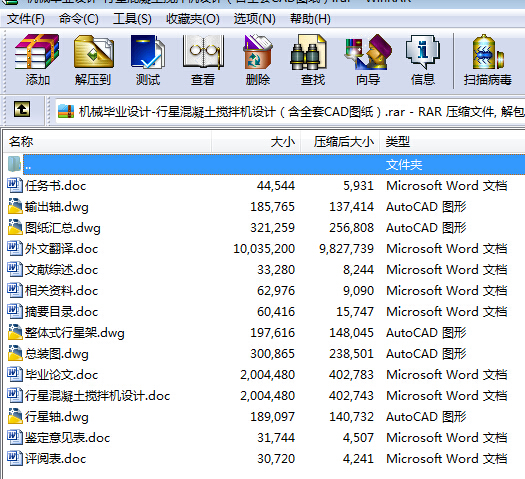
Task: Click size value 321,259
Action: point(273,228)
